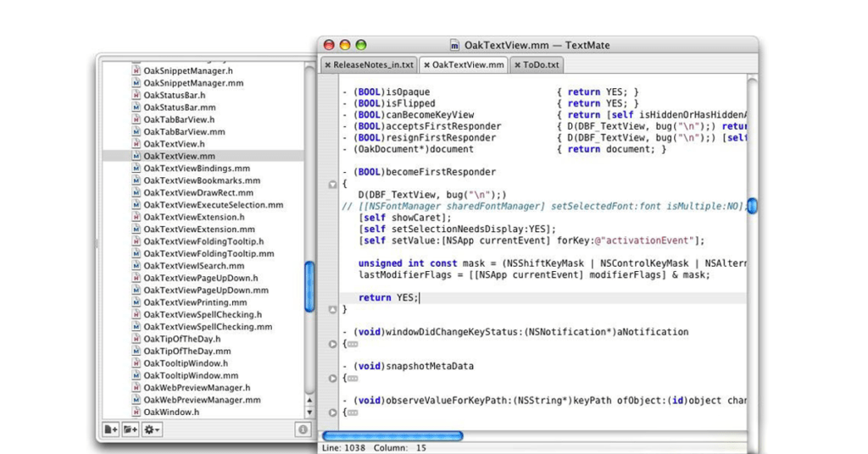The height and width of the screenshot is (454, 868).
Task: Click the file icon beside OakTextViewPageUpDown.mm
Action: click(x=136, y=290)
